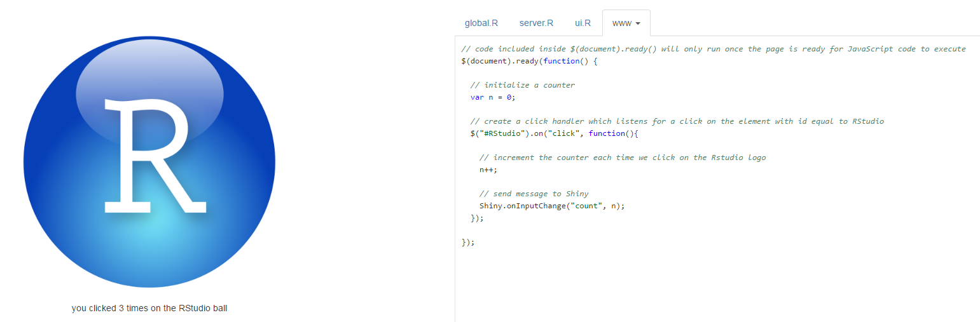
Task: Click the 'increment the counter' comment
Action: pos(622,158)
